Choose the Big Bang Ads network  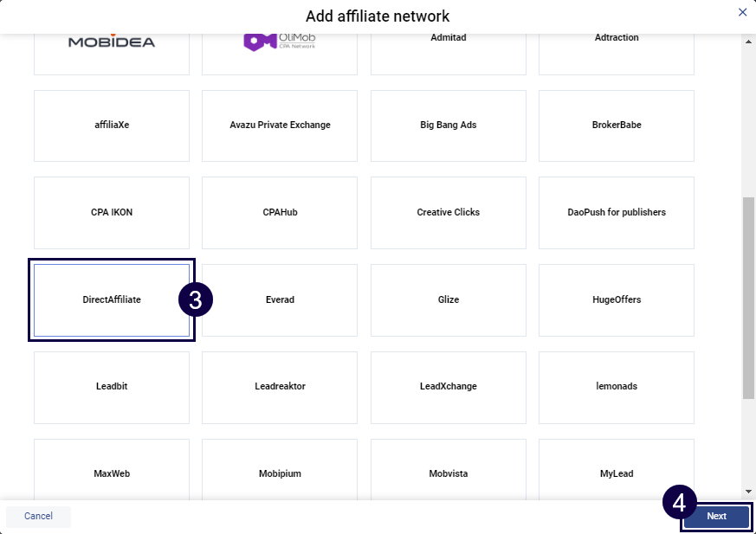[448, 125]
